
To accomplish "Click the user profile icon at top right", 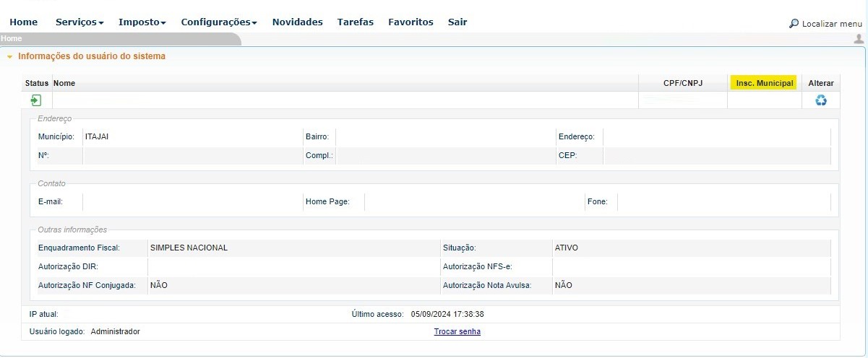I will (859, 39).
